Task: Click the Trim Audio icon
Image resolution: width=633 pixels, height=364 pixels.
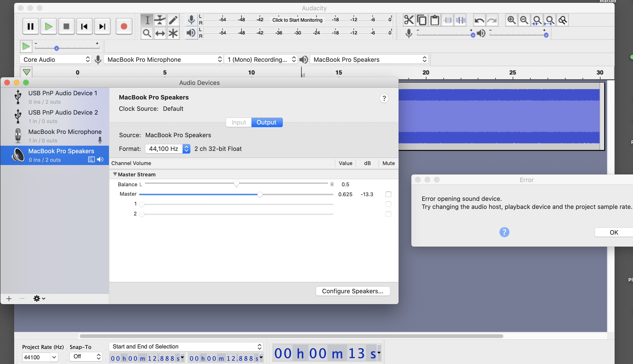Action: (x=448, y=20)
